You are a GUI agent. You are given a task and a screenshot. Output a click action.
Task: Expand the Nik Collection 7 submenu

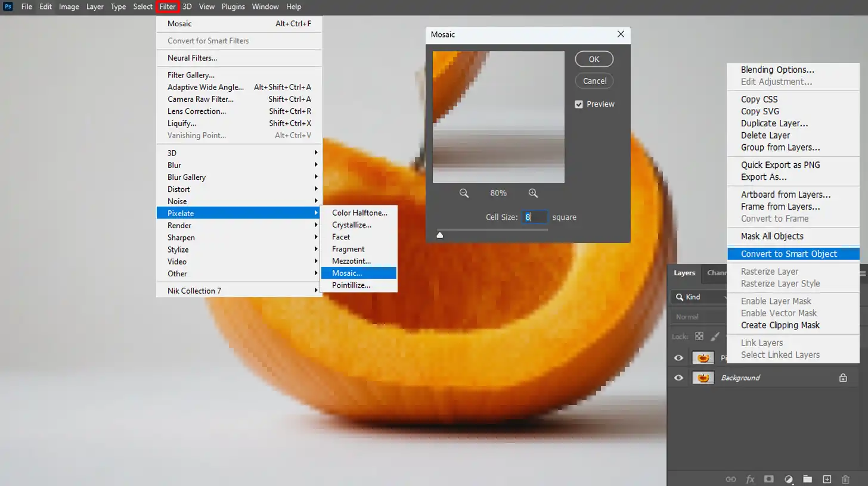pyautogui.click(x=239, y=291)
